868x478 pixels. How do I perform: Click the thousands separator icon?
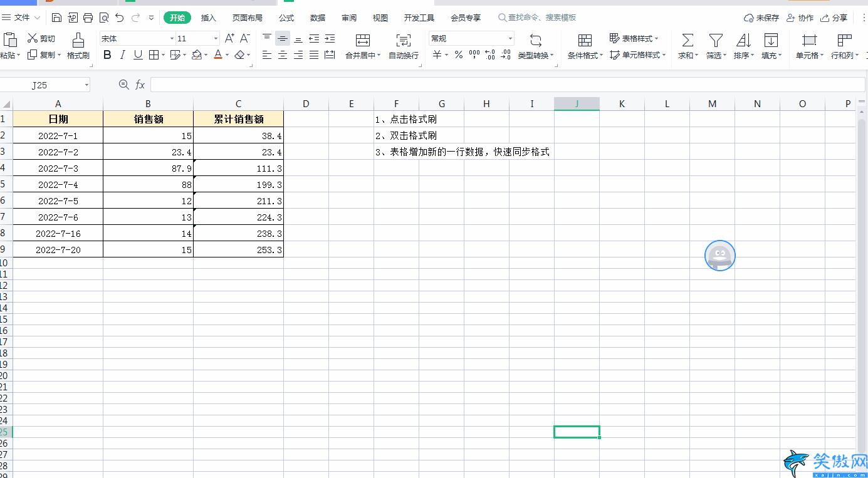pyautogui.click(x=474, y=55)
